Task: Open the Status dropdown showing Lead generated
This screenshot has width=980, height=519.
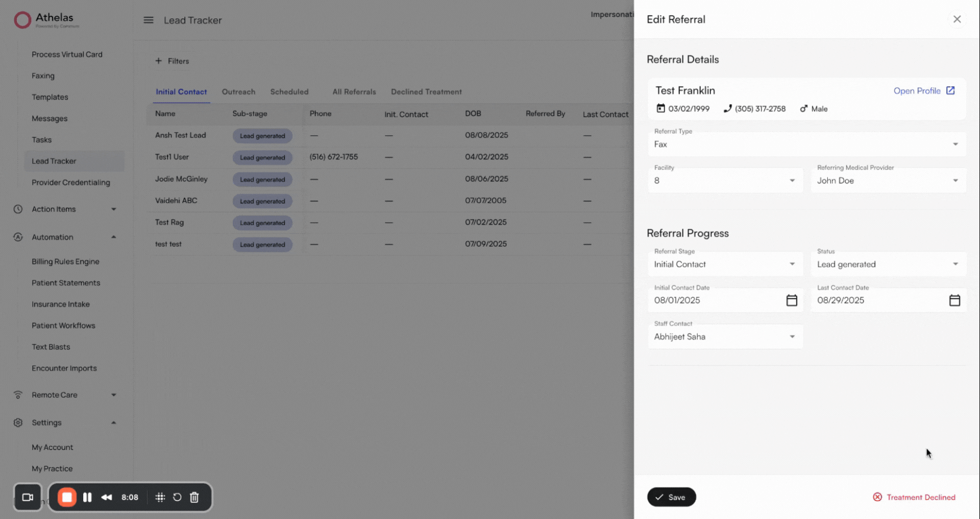Action: click(888, 264)
